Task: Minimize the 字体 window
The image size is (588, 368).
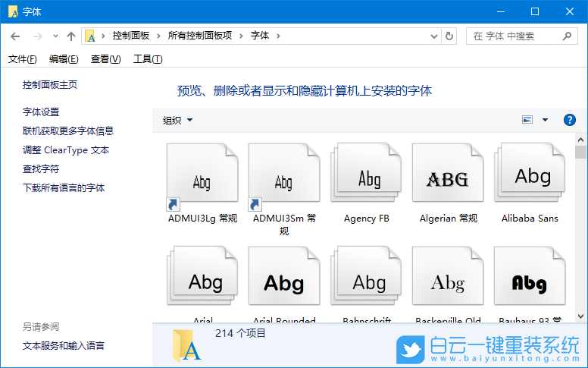Action: [501, 11]
